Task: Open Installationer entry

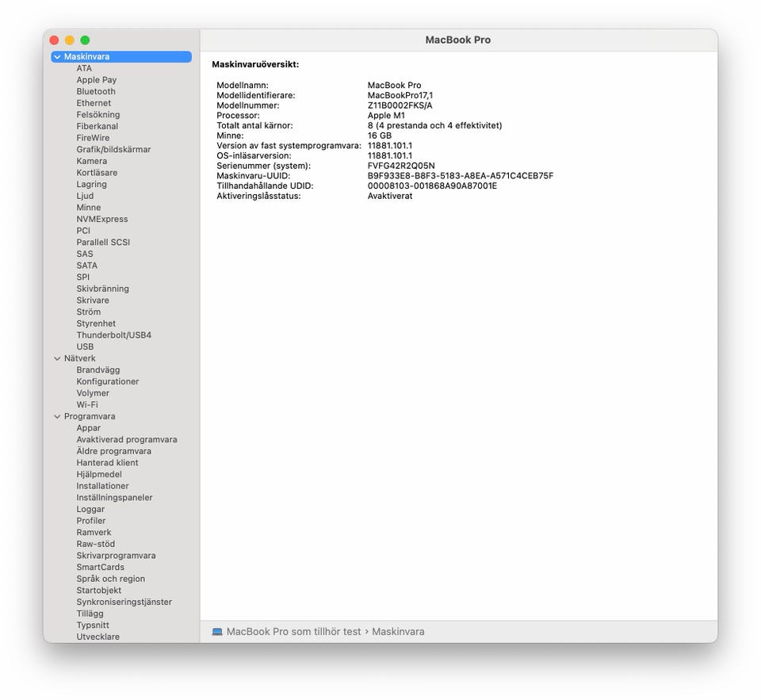Action: [102, 486]
